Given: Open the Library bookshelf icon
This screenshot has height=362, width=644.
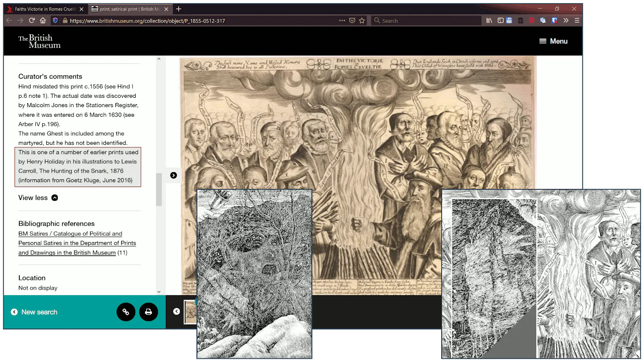Looking at the screenshot, I should click(489, 21).
